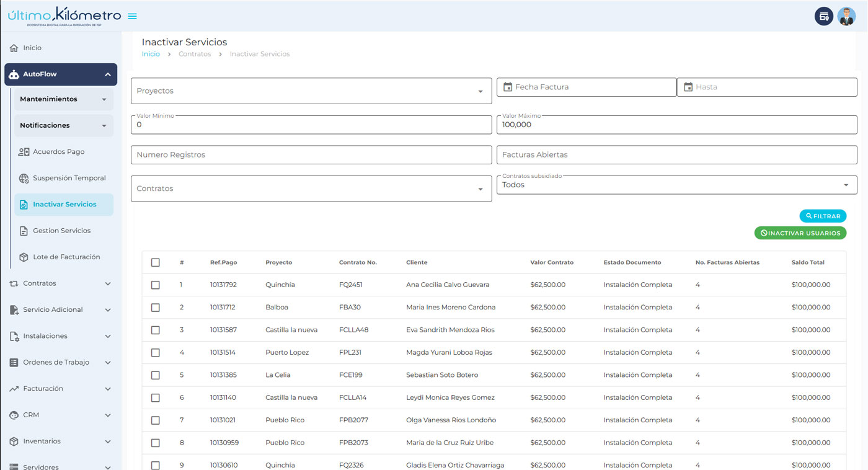Screen dimensions: 868x470
Task: Toggle the select-all checkbox in table header
Action: coord(156,263)
